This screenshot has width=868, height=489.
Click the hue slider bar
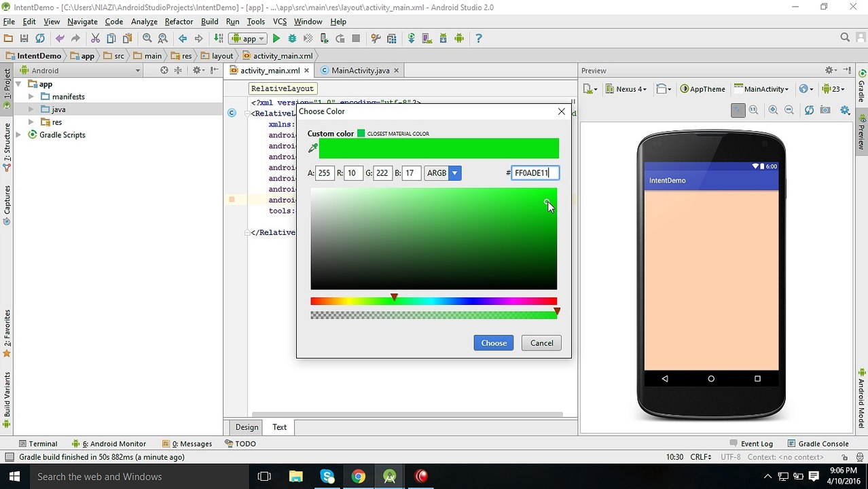click(433, 301)
